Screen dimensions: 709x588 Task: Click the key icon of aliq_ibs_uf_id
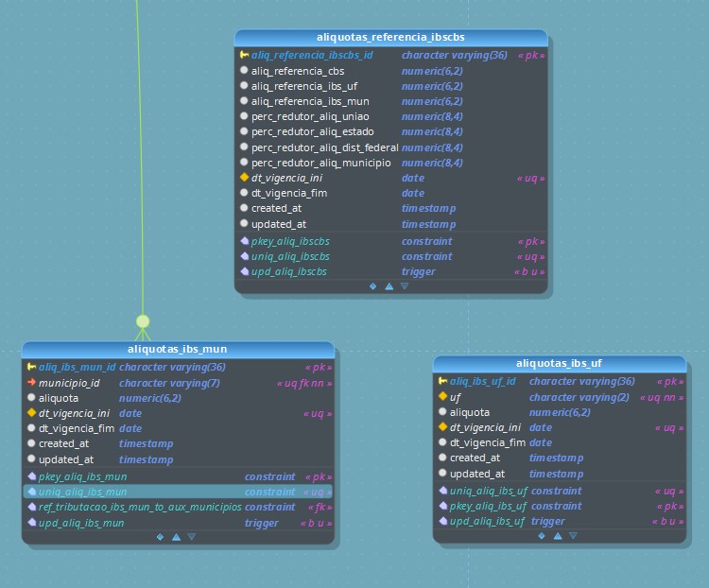442,382
